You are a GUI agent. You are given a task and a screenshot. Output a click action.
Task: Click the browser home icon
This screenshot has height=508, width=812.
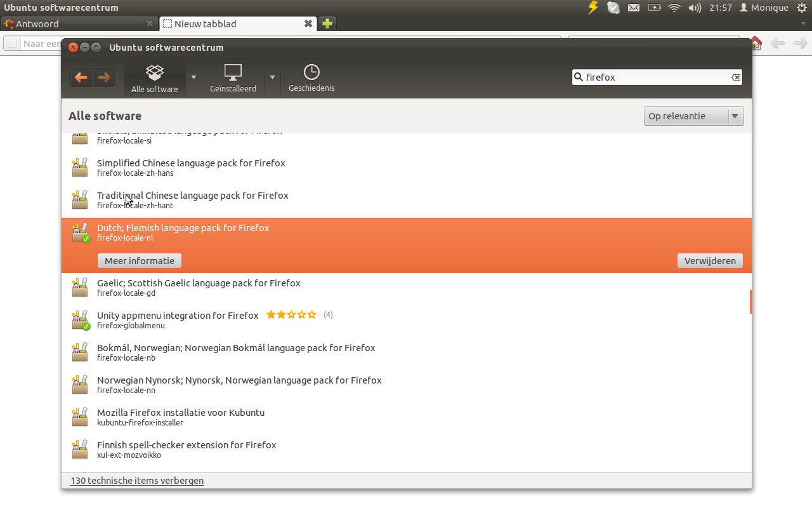(756, 43)
